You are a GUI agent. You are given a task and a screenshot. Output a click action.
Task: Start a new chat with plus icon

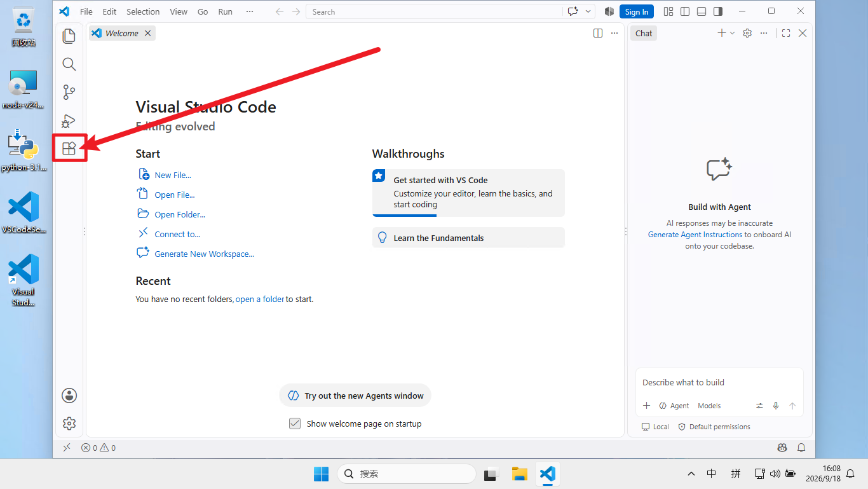(x=722, y=33)
